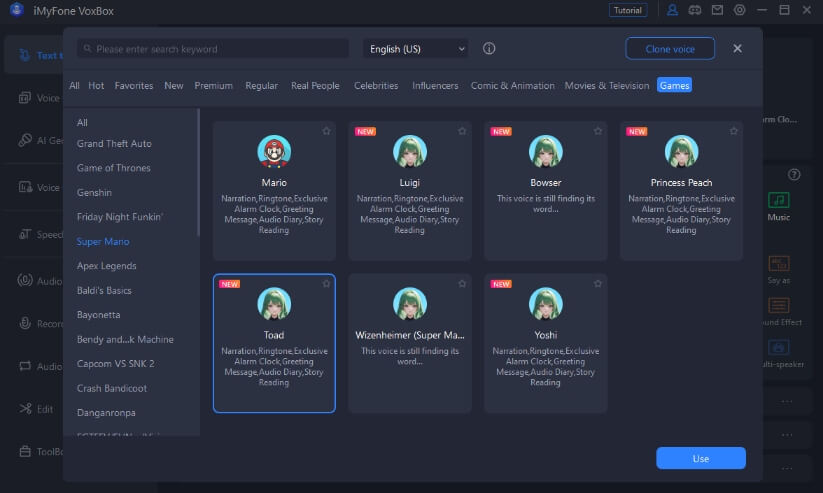Select the Wizenheimer voice avatar
This screenshot has width=823, height=493.
pyautogui.click(x=410, y=303)
